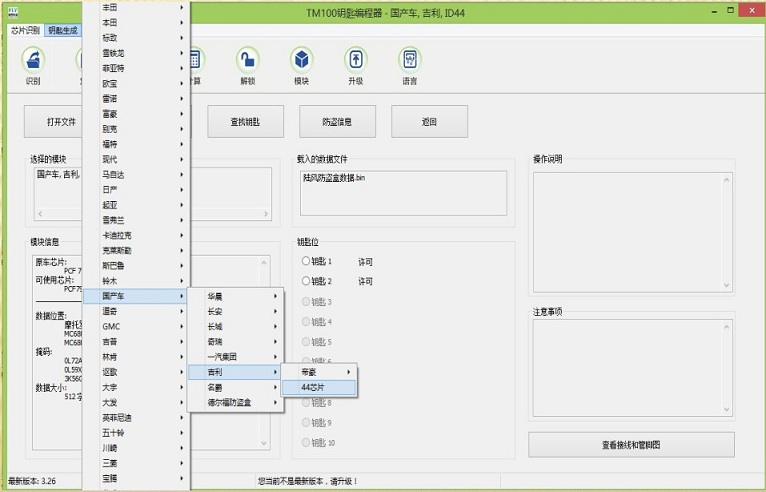Screen dimensions: 766x492
Task: Expand the GMC submenu arrow
Action: [181, 326]
